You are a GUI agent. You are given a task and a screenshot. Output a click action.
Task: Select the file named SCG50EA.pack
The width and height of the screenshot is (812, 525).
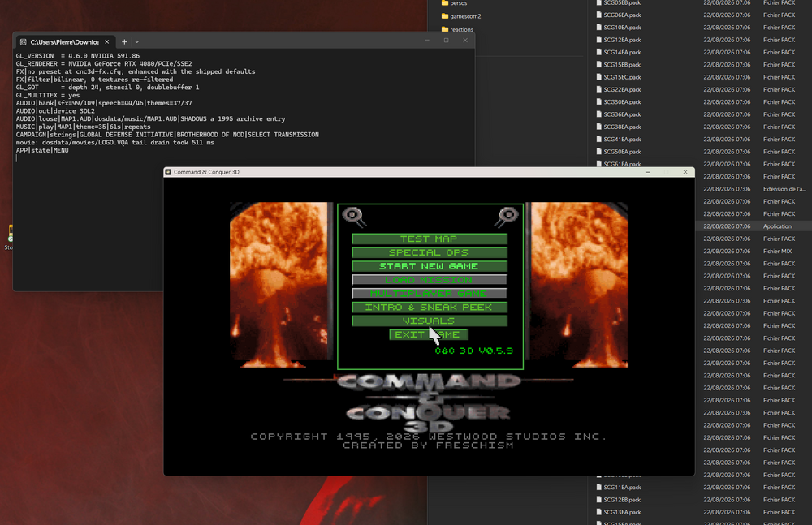coord(622,152)
